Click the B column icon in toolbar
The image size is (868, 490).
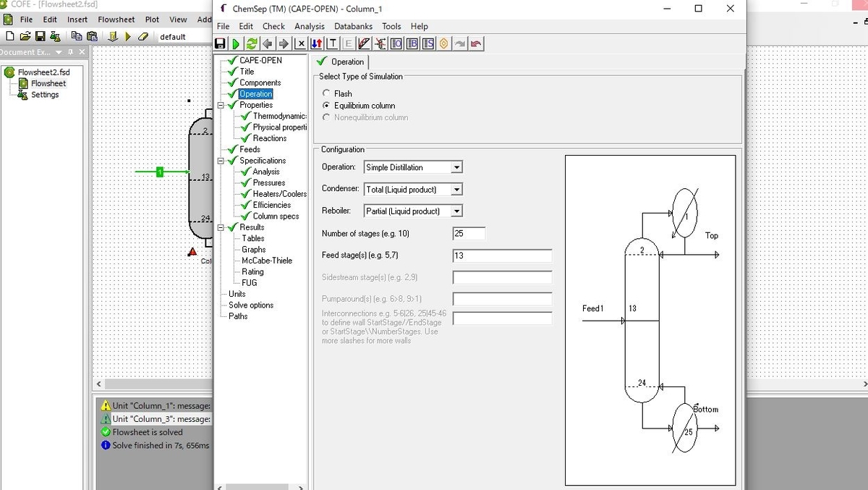[412, 44]
